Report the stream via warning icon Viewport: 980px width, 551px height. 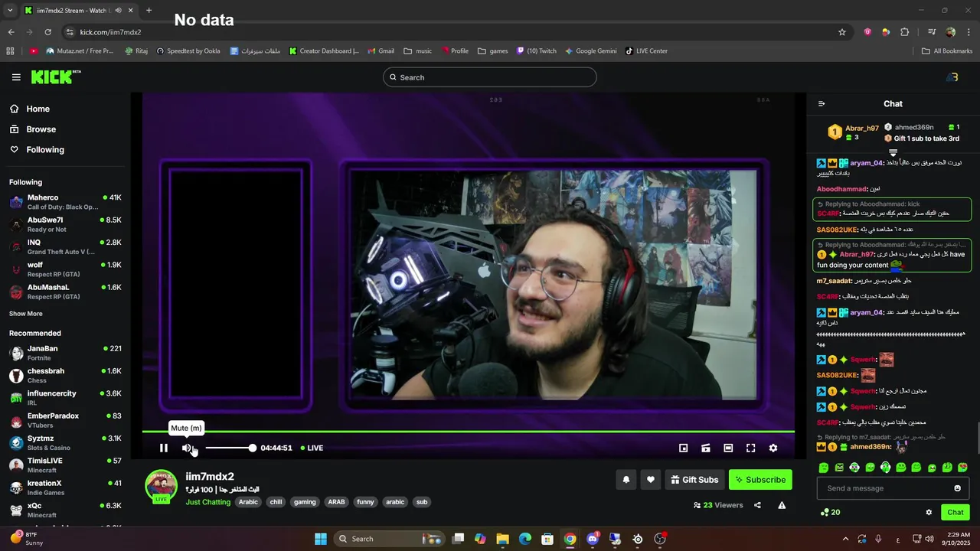[782, 505]
